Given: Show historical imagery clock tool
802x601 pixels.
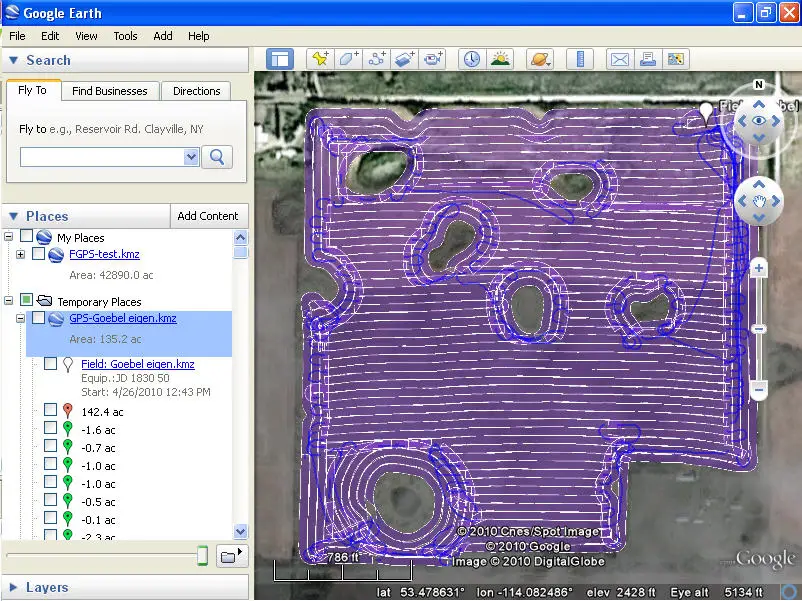Looking at the screenshot, I should pyautogui.click(x=472, y=59).
